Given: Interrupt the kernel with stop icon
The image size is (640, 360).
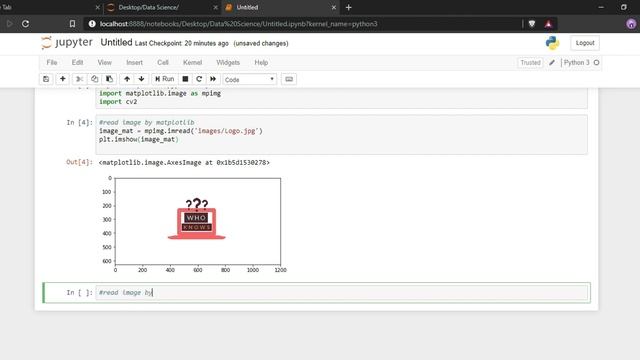Looking at the screenshot, I should click(185, 79).
